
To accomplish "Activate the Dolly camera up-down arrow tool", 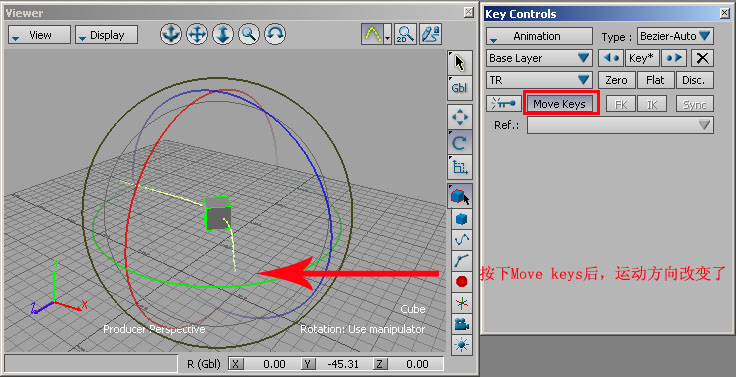I will click(x=222, y=34).
